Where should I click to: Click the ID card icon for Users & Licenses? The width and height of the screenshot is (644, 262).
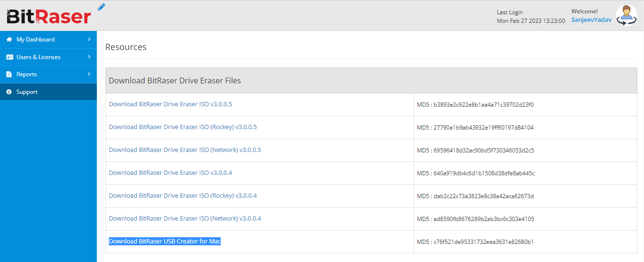pos(10,57)
